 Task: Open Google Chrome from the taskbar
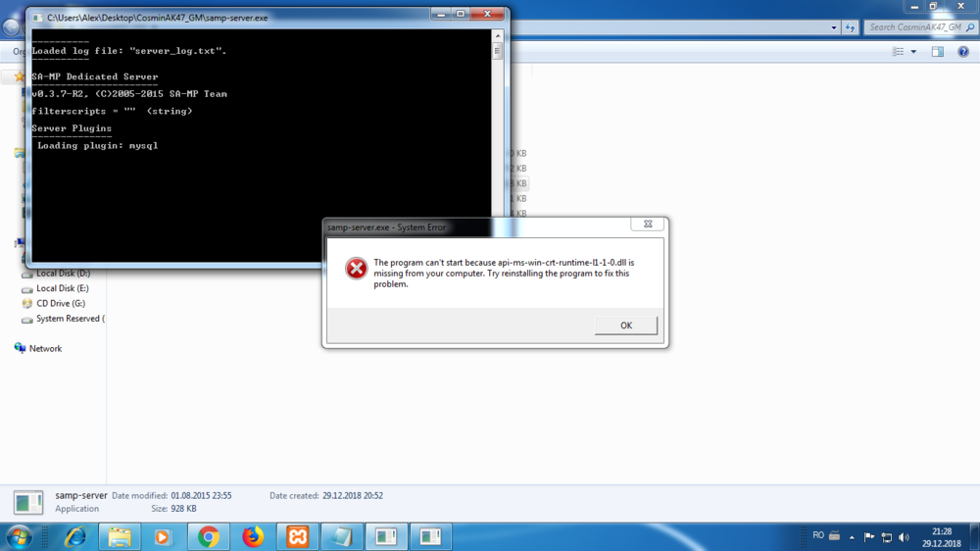pos(208,536)
